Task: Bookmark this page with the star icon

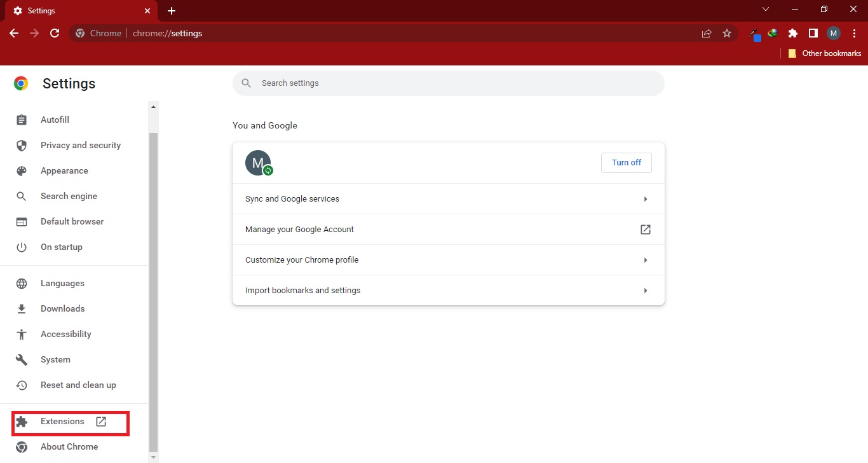Action: point(727,34)
